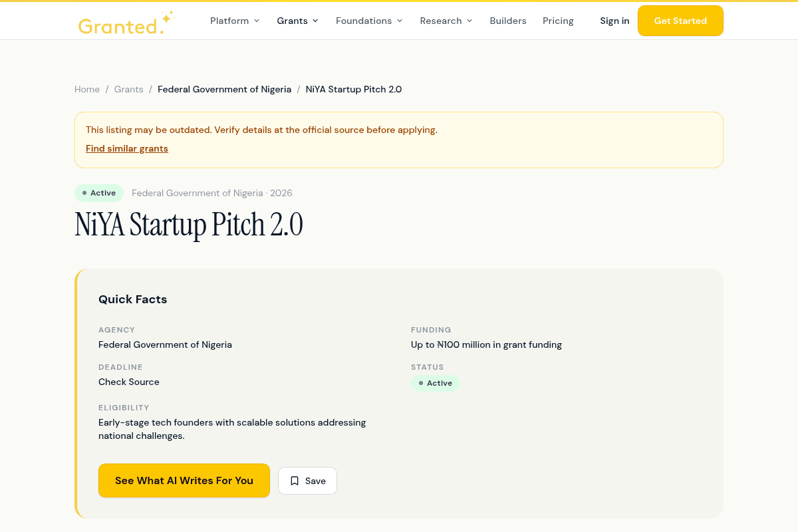Expand the Foundations menu chevron
798x532 pixels.
click(x=400, y=21)
